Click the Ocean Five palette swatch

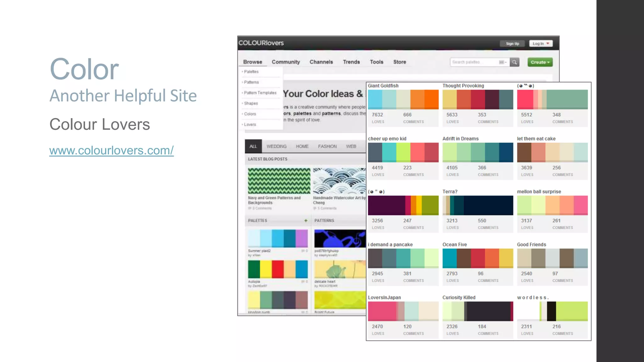tap(478, 258)
